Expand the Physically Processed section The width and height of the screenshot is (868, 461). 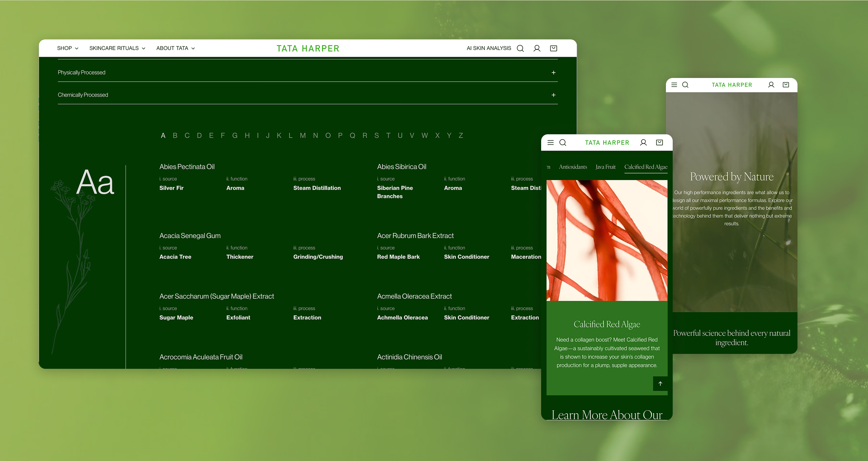tap(308, 72)
